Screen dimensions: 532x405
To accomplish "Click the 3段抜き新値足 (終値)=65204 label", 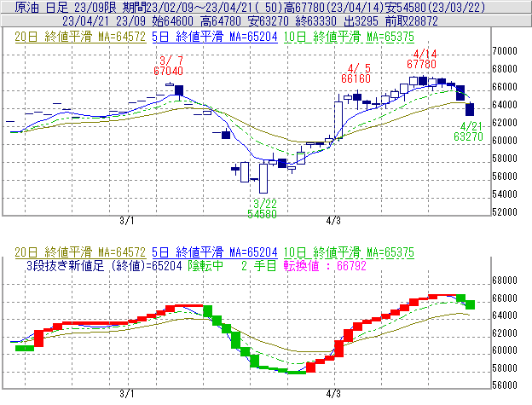I will coord(104,265).
